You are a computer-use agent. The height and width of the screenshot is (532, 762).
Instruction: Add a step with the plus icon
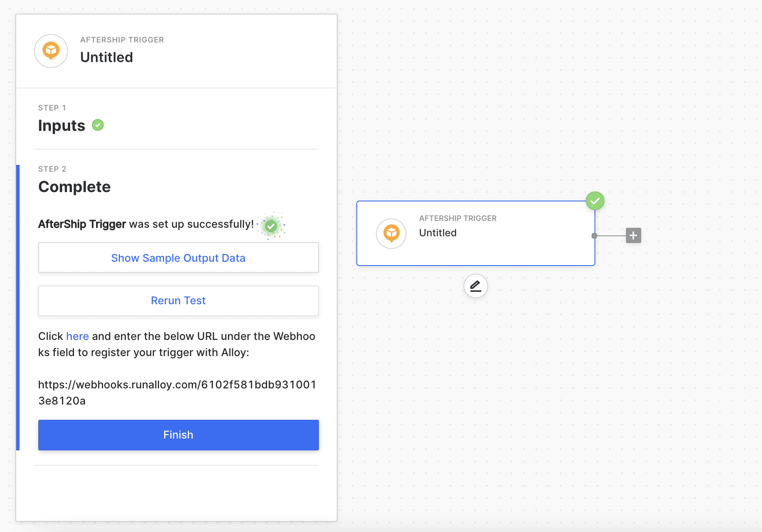(x=633, y=235)
